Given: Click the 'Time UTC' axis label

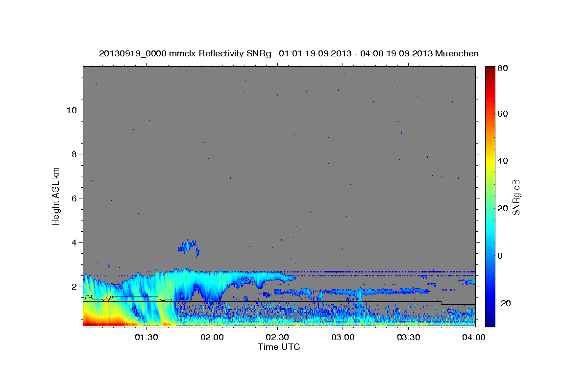Looking at the screenshot, I should pyautogui.click(x=279, y=347).
